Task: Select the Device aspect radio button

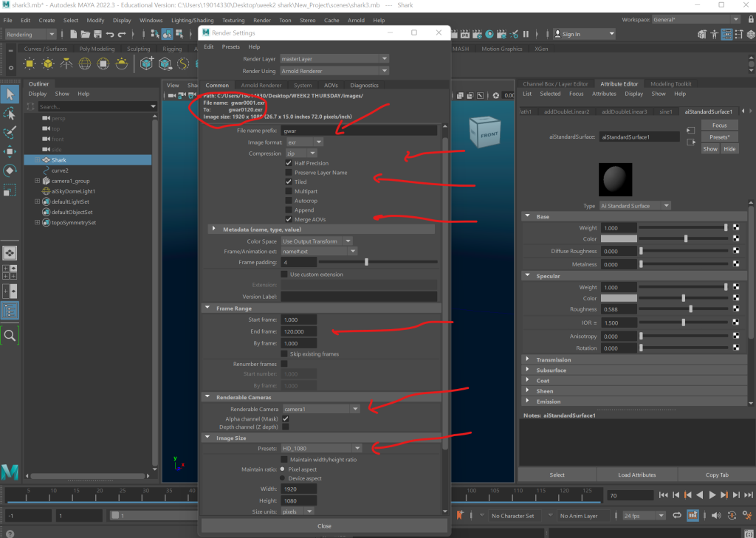Action: (x=283, y=478)
